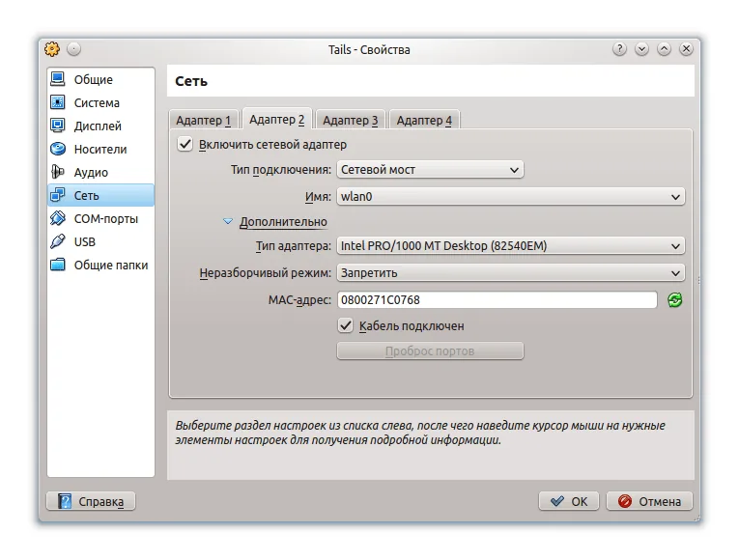Expand the Имя wlan0 dropdown
This screenshot has width=739, height=560.
(x=510, y=196)
